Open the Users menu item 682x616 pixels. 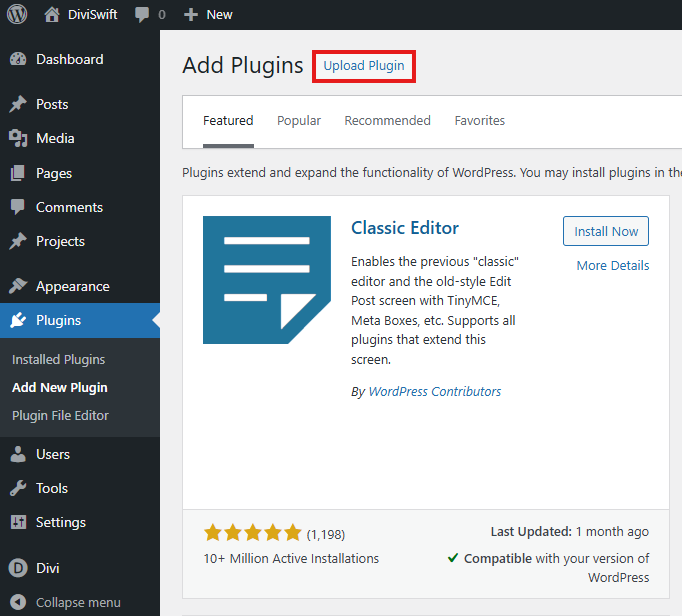53,454
